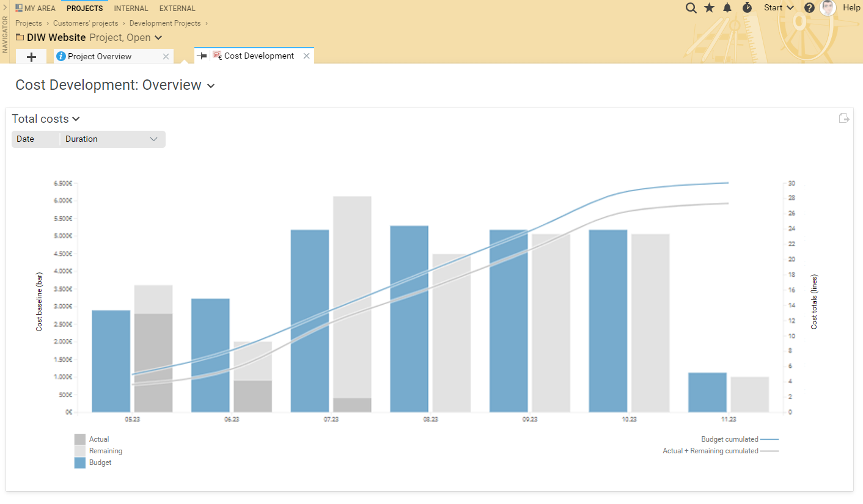Expand the Navigator side panel
The image size is (863, 504).
tap(5, 8)
